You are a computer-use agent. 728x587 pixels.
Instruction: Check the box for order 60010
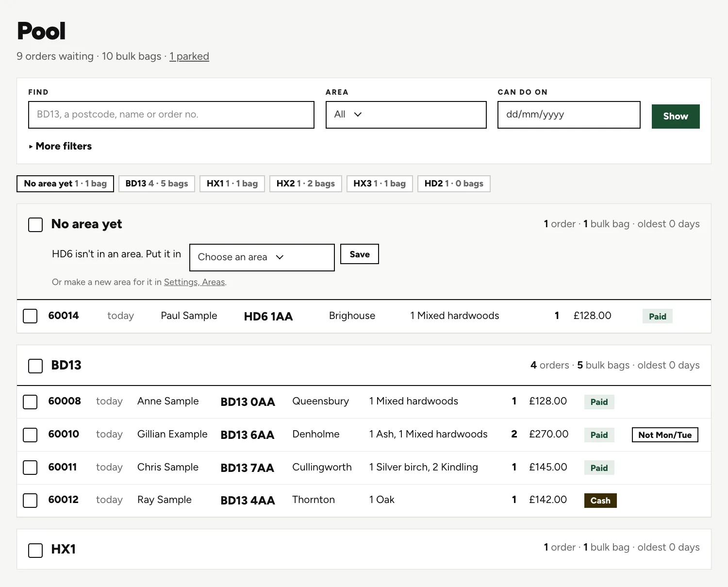(x=30, y=435)
